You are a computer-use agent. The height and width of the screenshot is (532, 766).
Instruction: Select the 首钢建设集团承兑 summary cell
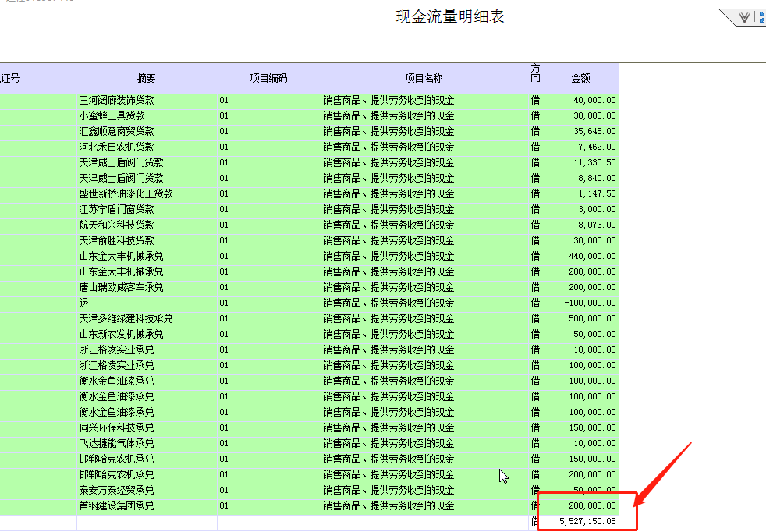[147, 505]
